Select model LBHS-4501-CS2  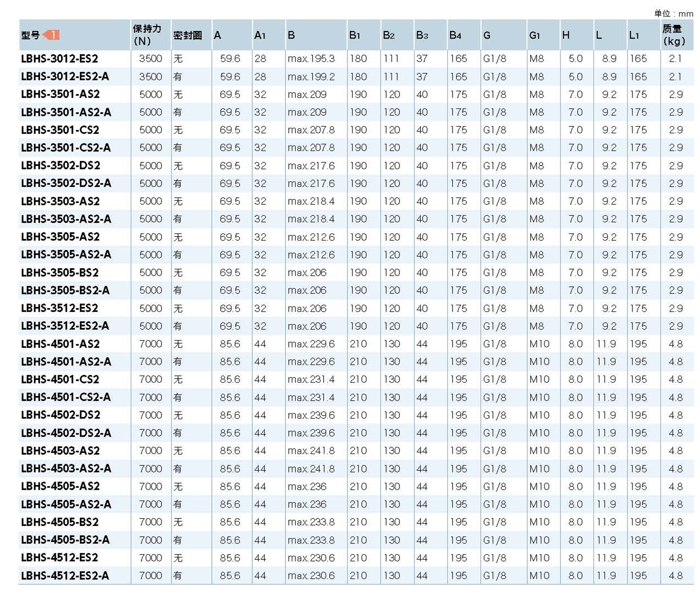[60, 379]
